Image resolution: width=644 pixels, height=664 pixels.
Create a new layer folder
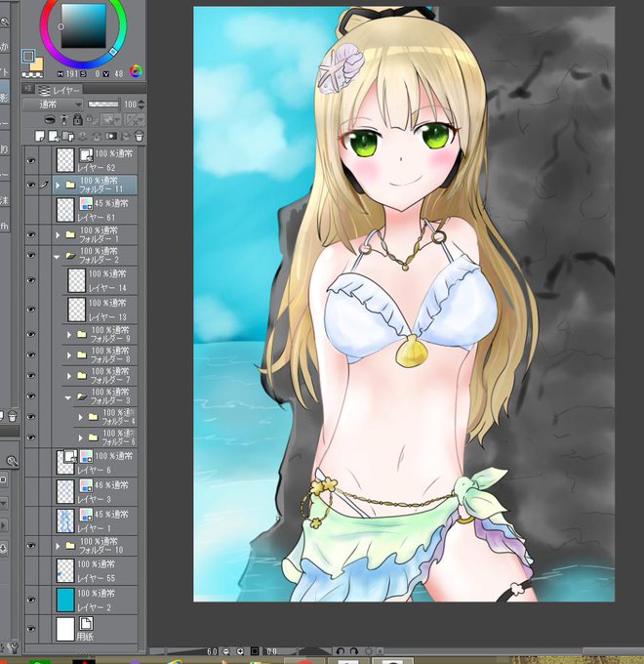(67, 136)
